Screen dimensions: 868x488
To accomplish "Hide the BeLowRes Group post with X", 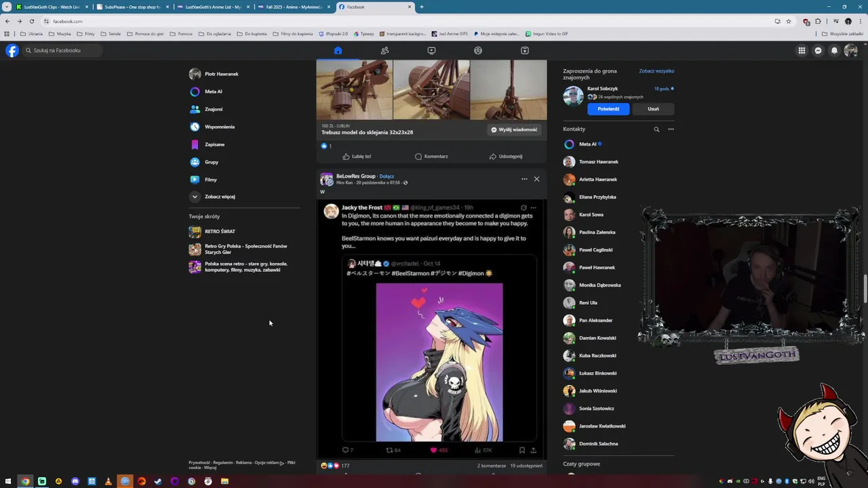I will [x=536, y=179].
